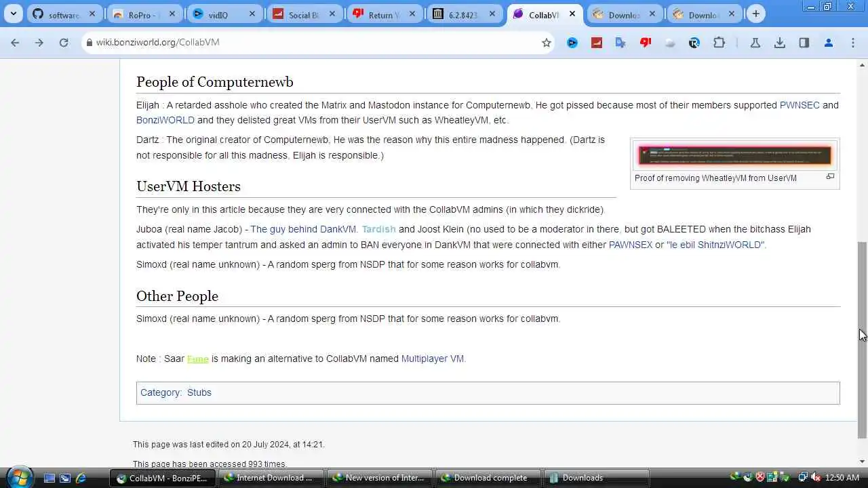Screen dimensions: 868x488
Task: Switch to the 6.2.8423 tab
Action: 465,14
